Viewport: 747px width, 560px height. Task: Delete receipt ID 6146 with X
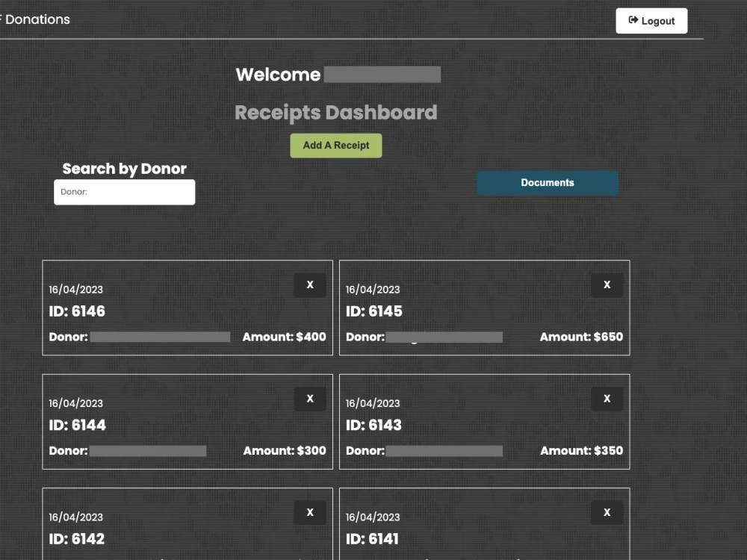coord(310,284)
